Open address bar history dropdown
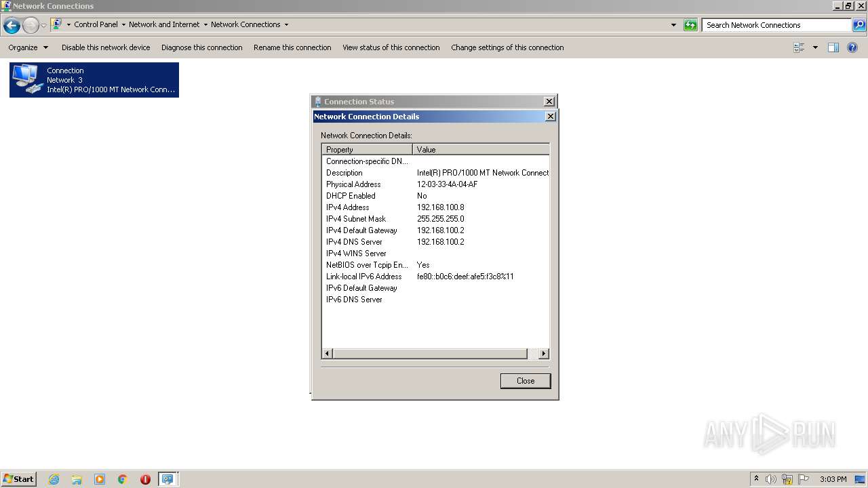The image size is (868, 488). 673,25
